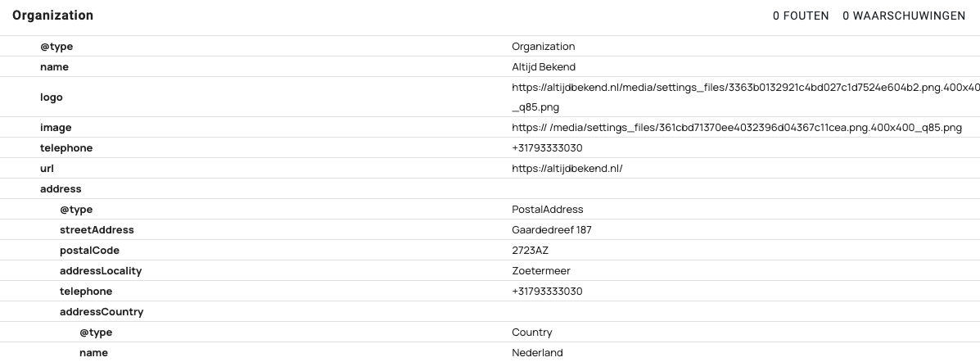Screen dimensions: 980x362
Task: Select the 'Altijd Bekend' name value
Action: pyautogui.click(x=544, y=67)
